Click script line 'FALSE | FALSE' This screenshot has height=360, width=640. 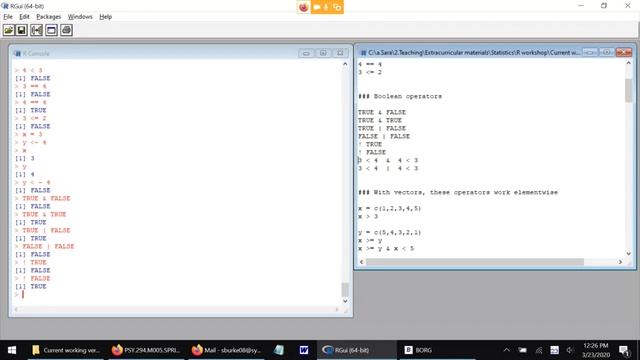[x=384, y=136]
